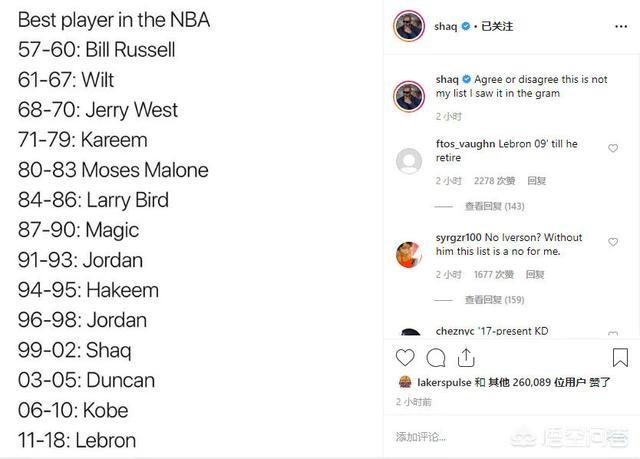Open the Best player in NBA image
640x459 pixels.
191,229
